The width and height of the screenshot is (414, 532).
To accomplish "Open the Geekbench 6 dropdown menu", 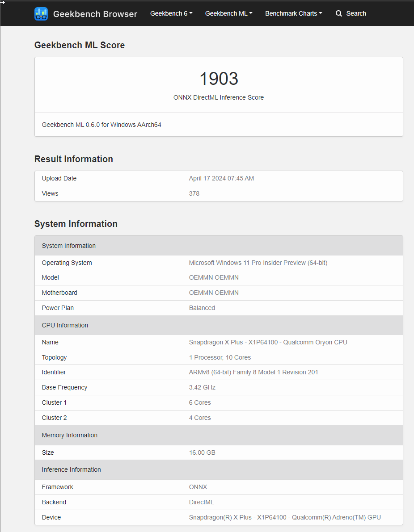I will click(171, 13).
